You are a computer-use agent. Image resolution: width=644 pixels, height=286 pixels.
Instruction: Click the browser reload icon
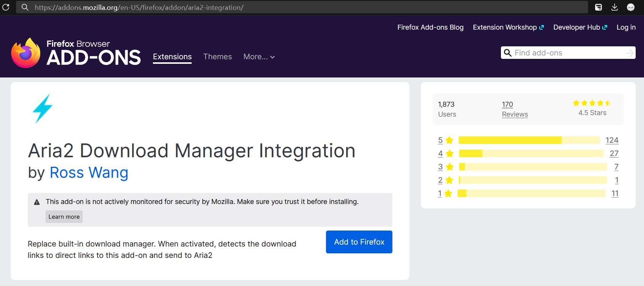(6, 7)
